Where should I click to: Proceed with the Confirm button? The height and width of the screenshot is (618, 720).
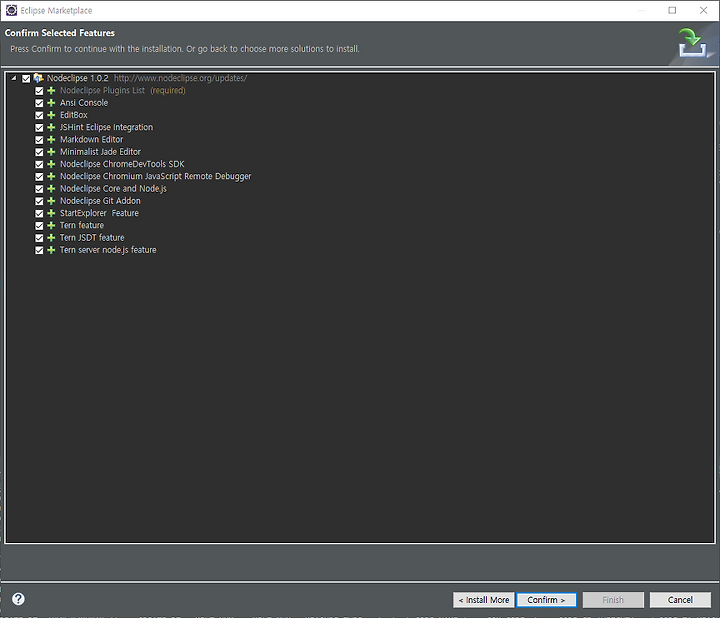tap(546, 600)
